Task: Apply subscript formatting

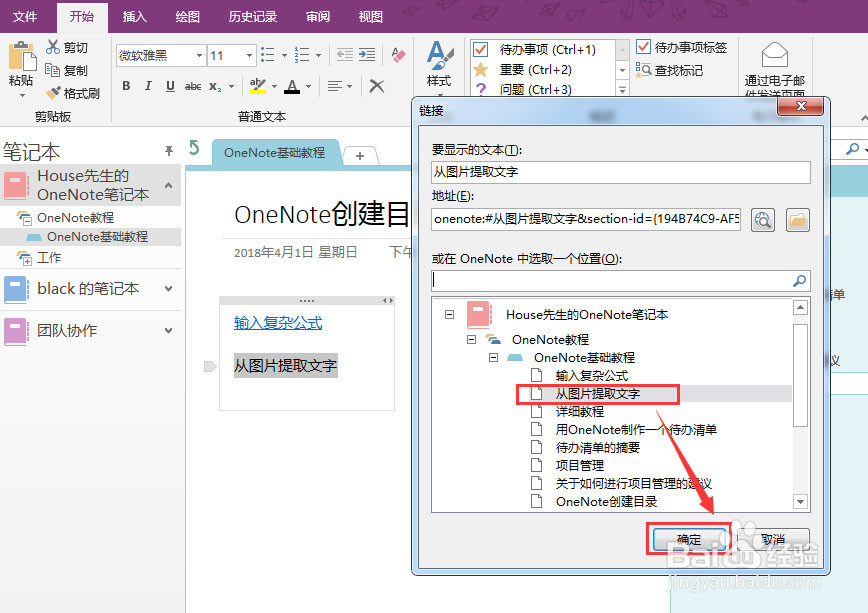Action: [x=215, y=86]
